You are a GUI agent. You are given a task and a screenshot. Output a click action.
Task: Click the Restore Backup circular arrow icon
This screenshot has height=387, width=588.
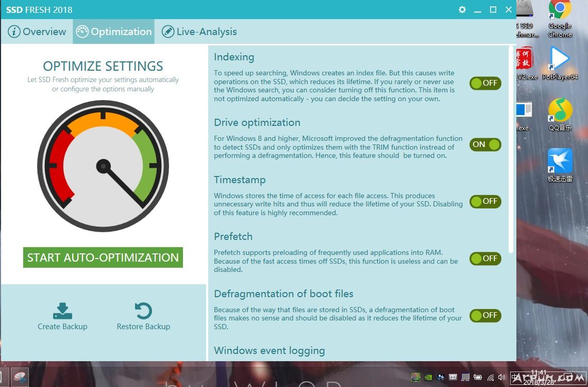tap(143, 311)
